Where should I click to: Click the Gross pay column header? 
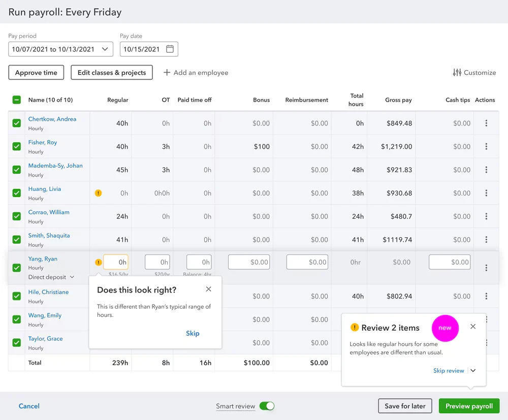coord(398,100)
